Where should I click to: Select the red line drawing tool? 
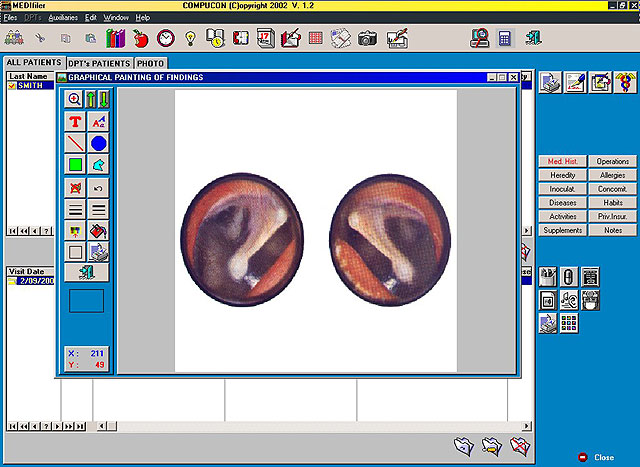pos(75,143)
